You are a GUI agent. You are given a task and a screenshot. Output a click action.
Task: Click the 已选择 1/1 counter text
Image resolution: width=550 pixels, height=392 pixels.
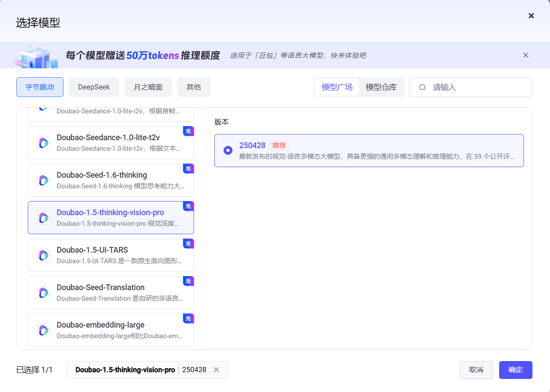34,370
